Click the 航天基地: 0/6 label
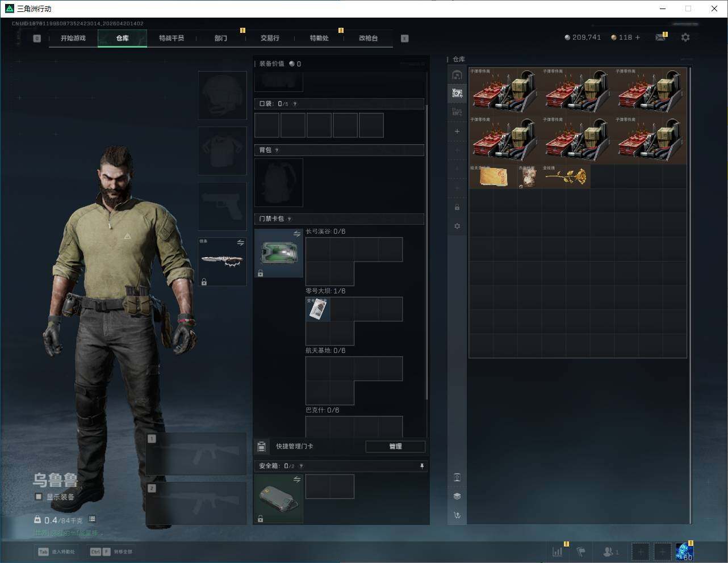Image resolution: width=728 pixels, height=563 pixels. [x=325, y=351]
